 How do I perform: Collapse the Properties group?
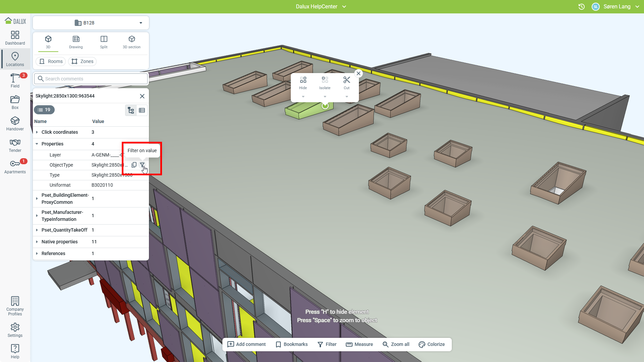tap(37, 144)
